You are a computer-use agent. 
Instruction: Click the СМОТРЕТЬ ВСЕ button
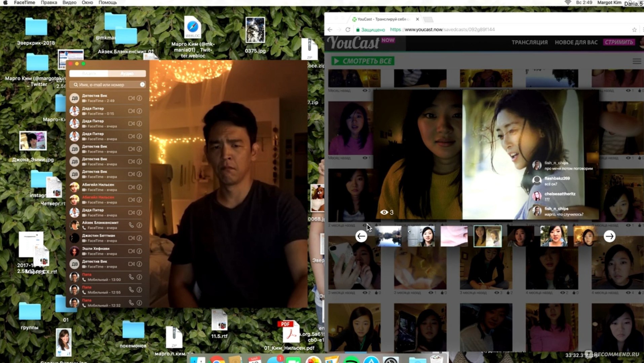(363, 61)
